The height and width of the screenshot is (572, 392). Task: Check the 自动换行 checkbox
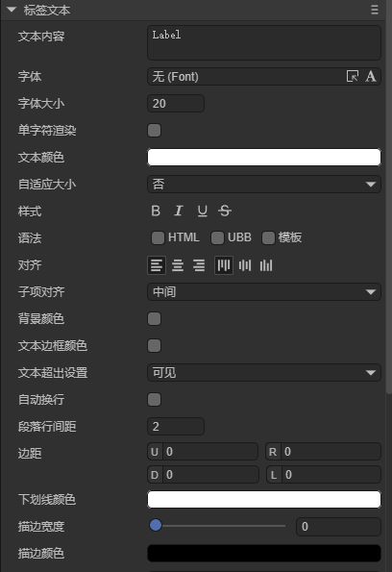pyautogui.click(x=155, y=400)
